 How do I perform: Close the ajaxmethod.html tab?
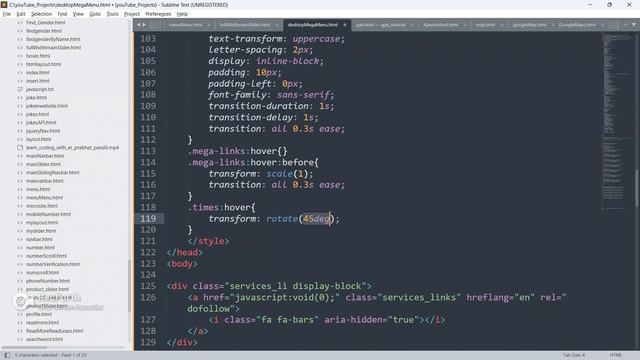click(x=464, y=25)
